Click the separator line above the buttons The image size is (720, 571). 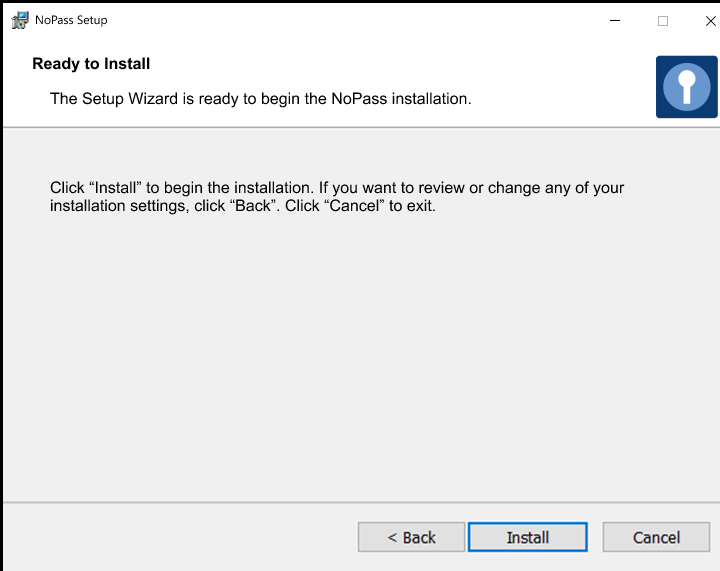coord(360,502)
